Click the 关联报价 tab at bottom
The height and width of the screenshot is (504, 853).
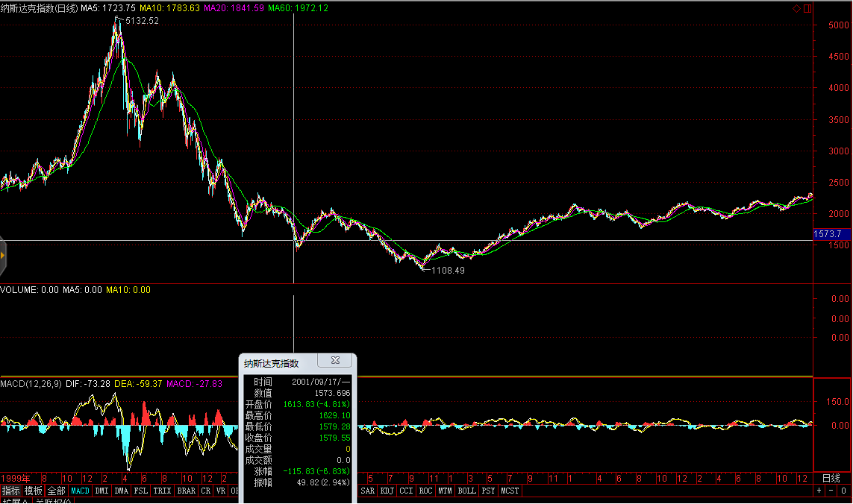(x=53, y=501)
